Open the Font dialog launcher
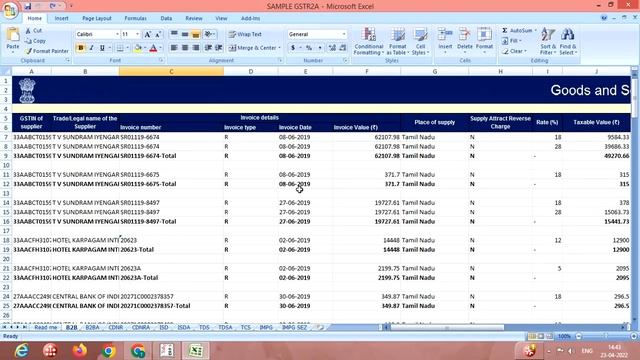This screenshot has height=360, width=640. 161,60
